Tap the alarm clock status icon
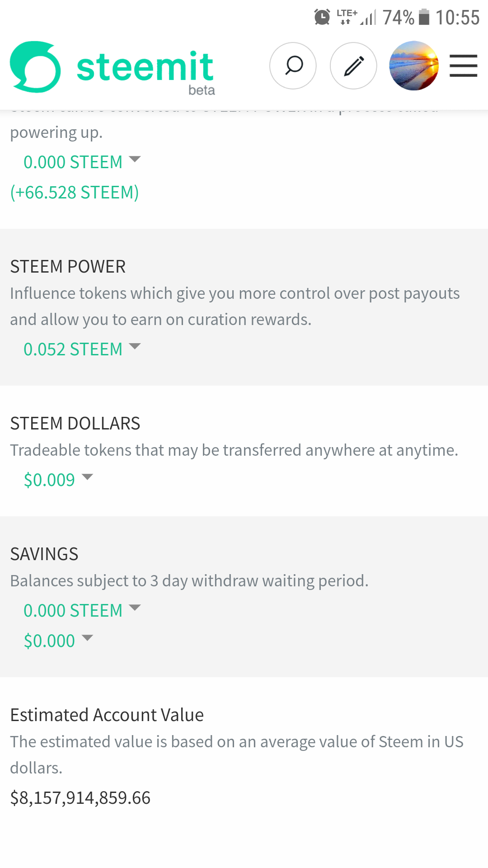The height and width of the screenshot is (868, 488). (x=322, y=17)
